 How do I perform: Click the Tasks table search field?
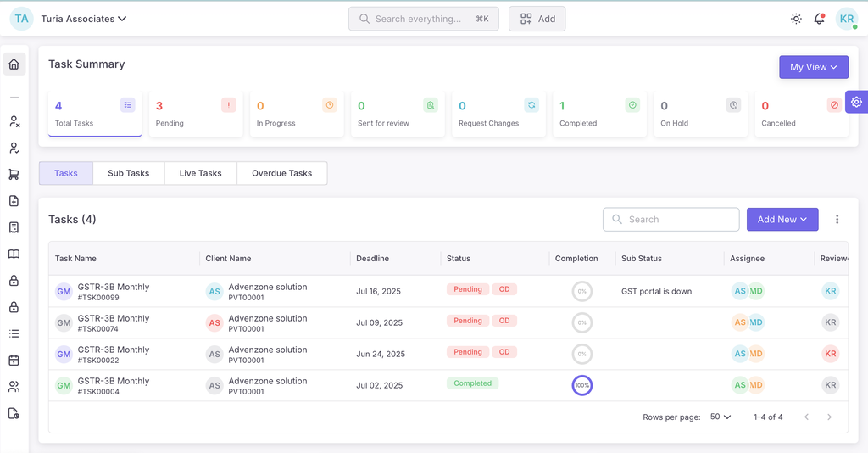671,220
